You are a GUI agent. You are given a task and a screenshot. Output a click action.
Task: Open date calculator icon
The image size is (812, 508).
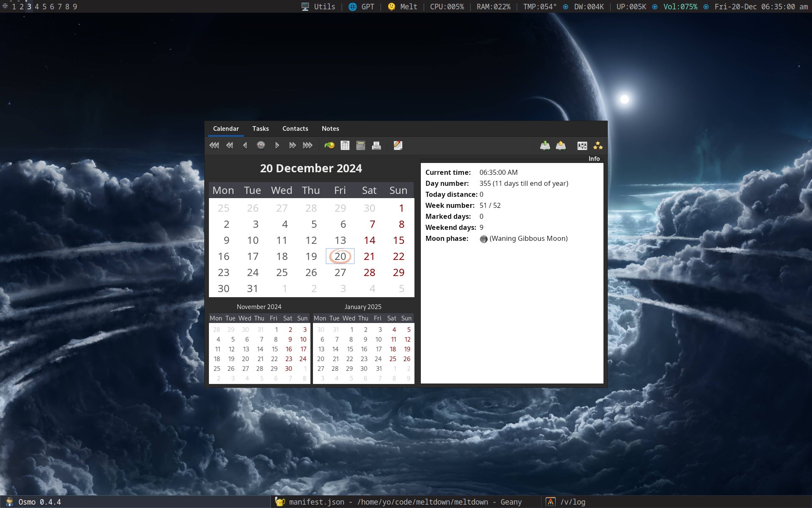click(x=361, y=146)
